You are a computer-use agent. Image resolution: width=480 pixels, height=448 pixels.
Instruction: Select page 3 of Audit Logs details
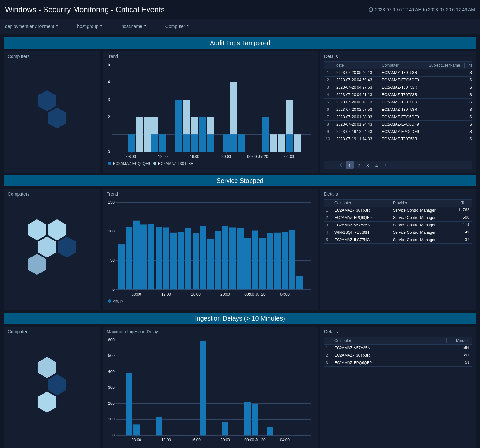pos(368,165)
